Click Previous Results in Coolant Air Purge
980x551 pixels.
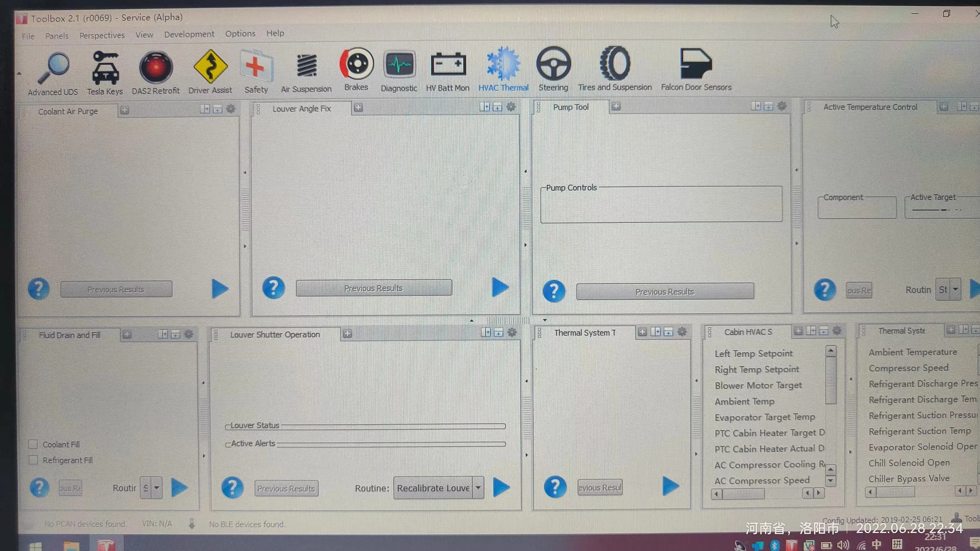tap(116, 289)
